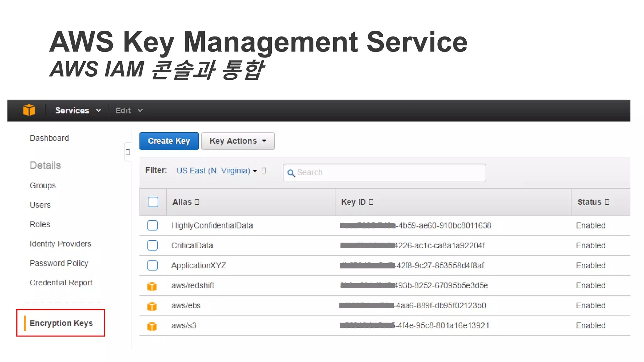The height and width of the screenshot is (362, 644).
Task: Go to Dashboard in the sidebar
Action: 49,138
